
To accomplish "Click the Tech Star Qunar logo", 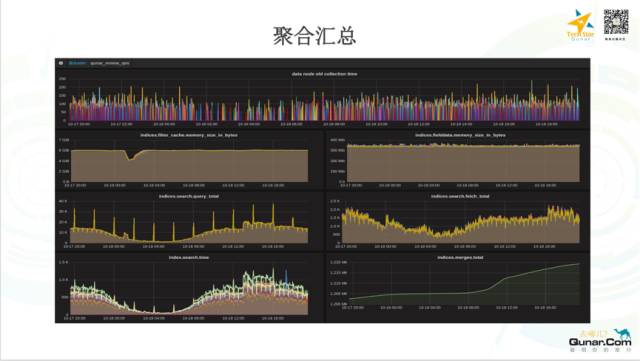I will (580, 25).
